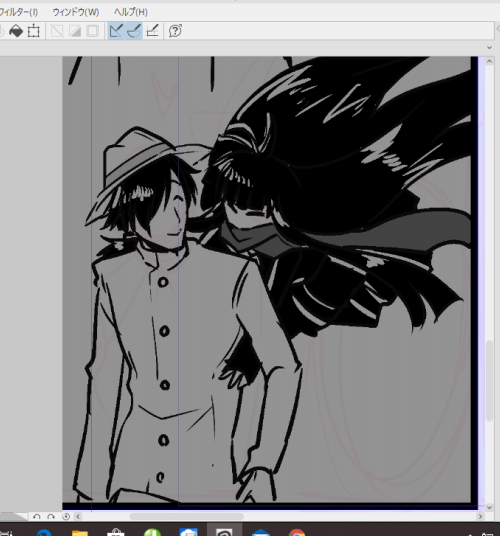Click the vertical scrollbar up arrow
This screenshot has height=536, width=500.
[x=489, y=62]
